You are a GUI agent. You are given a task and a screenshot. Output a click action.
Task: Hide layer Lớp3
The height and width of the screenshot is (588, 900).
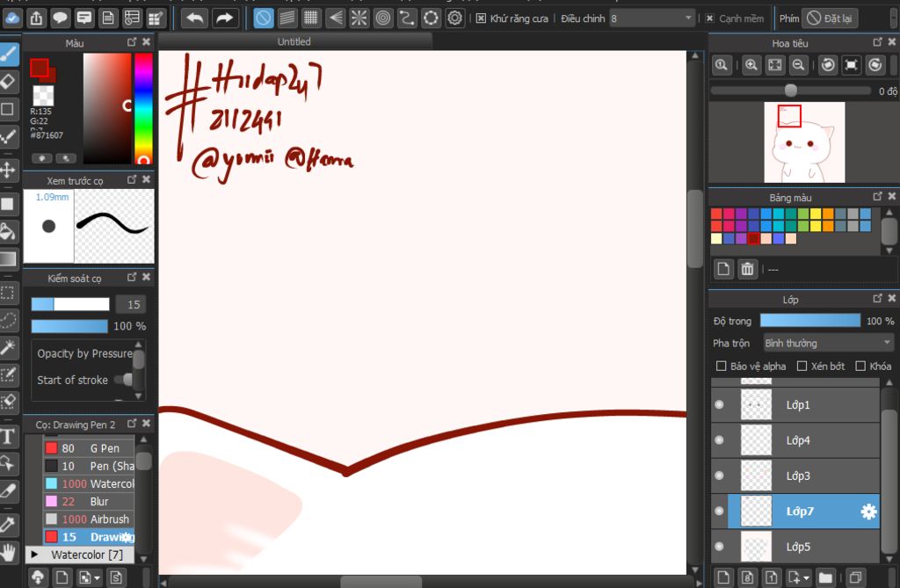(719, 476)
